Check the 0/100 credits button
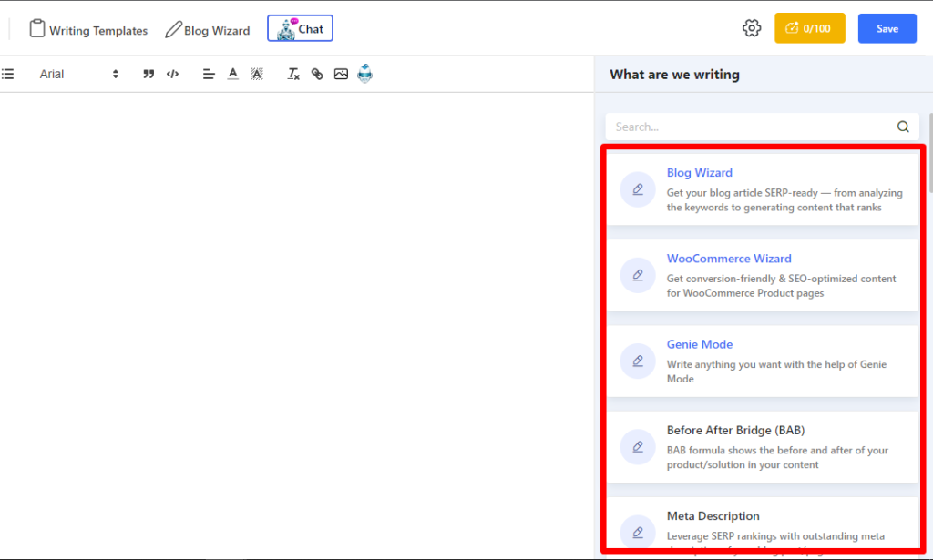Viewport: 933px width, 560px height. tap(809, 28)
